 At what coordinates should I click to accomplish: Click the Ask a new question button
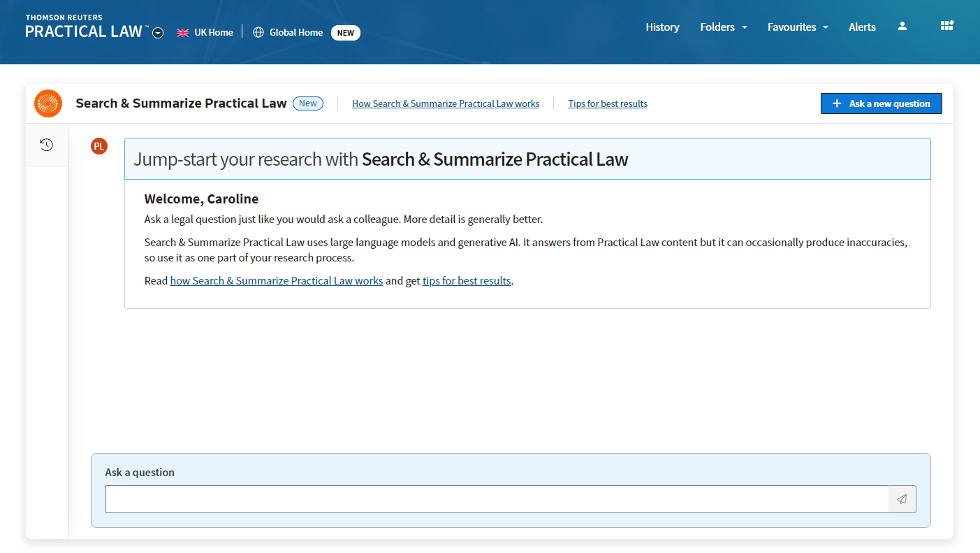pos(881,103)
